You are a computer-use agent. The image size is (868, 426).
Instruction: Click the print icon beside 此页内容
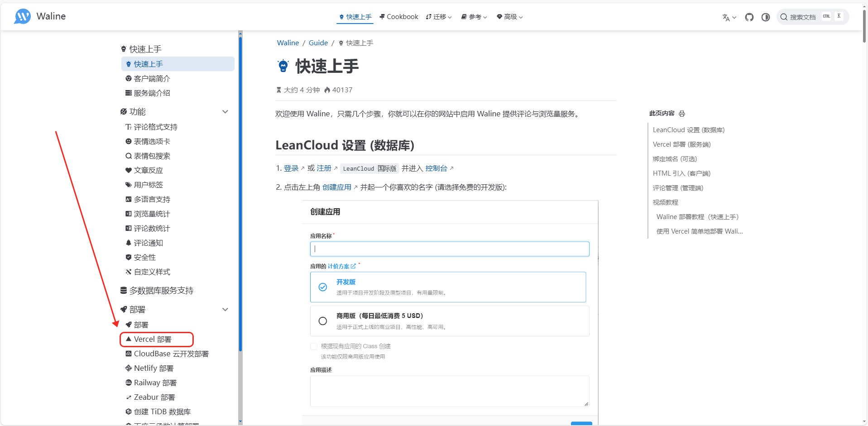(682, 114)
